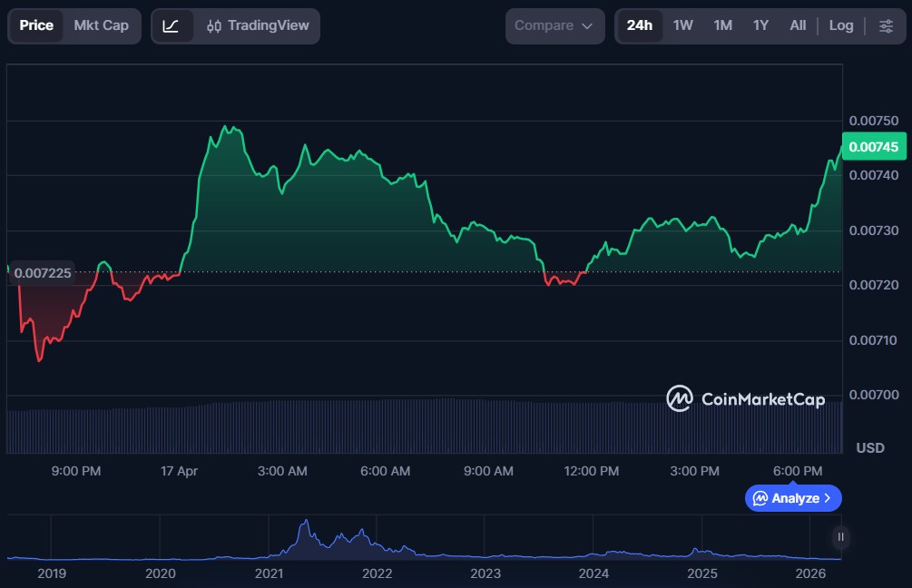Switch chart to Price view

click(x=36, y=26)
